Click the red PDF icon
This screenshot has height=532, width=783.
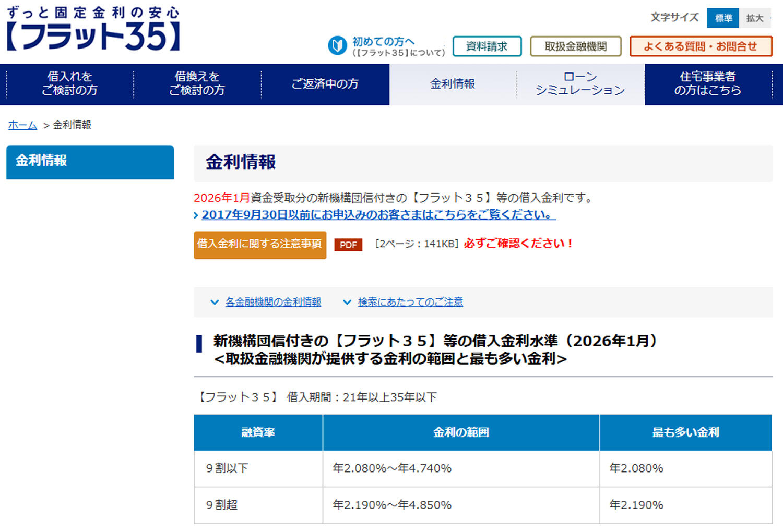(348, 245)
